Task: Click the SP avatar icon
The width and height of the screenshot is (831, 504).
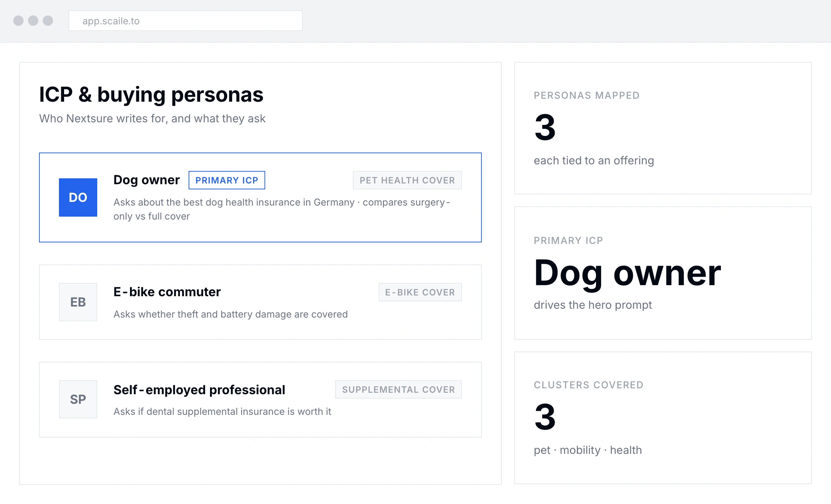Action: point(78,399)
